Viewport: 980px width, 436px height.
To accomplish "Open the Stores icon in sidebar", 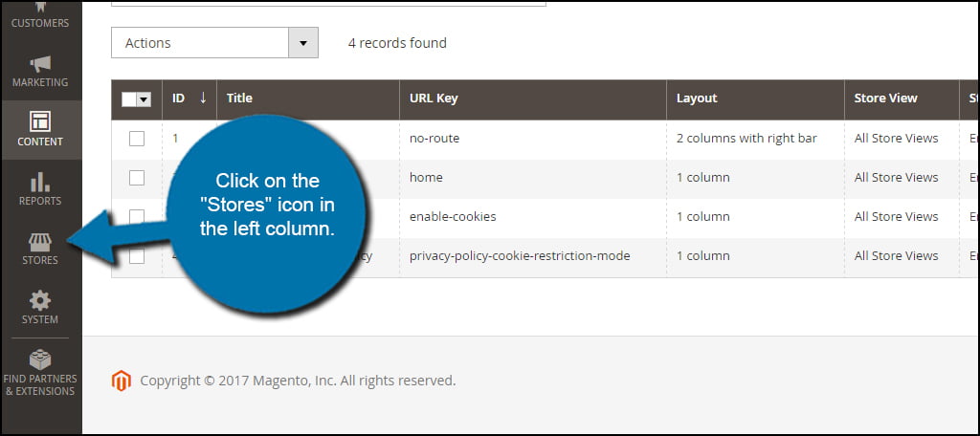I will pos(40,242).
